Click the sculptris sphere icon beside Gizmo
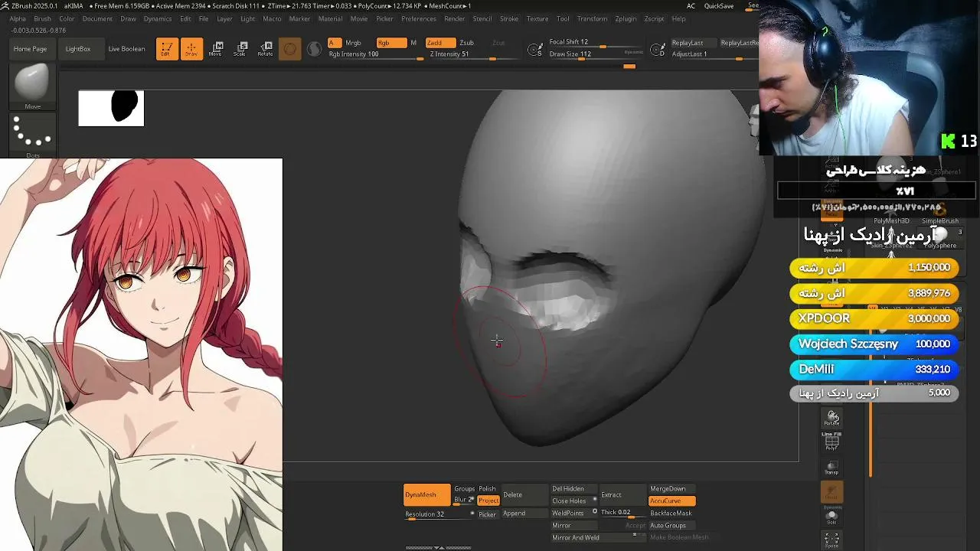 (314, 49)
